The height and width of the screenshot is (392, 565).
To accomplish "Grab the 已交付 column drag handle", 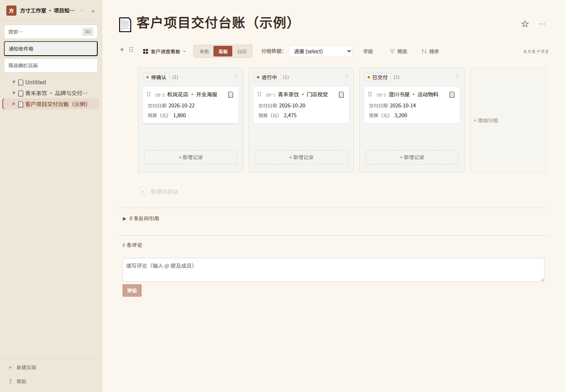I will [x=457, y=76].
